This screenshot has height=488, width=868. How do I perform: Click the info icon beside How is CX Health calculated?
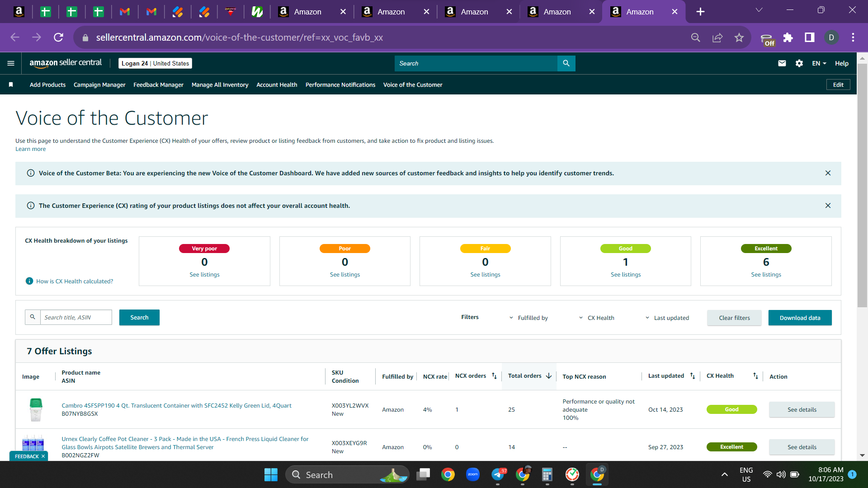click(x=29, y=281)
